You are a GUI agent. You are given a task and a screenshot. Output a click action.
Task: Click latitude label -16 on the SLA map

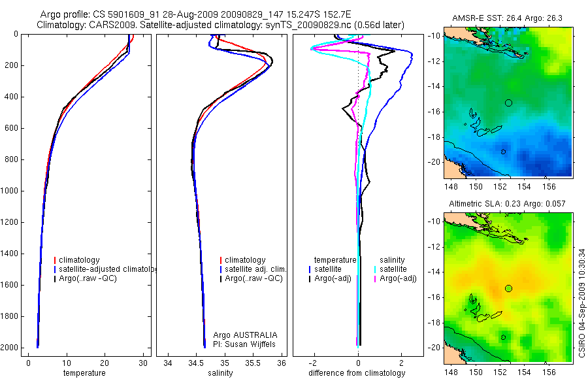click(x=434, y=297)
